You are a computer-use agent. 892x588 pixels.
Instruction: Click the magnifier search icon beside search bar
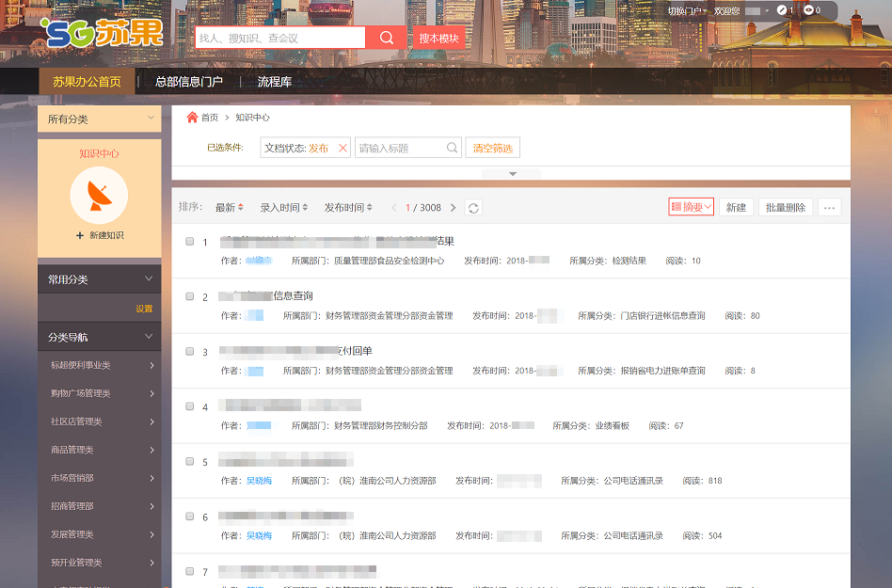(386, 38)
